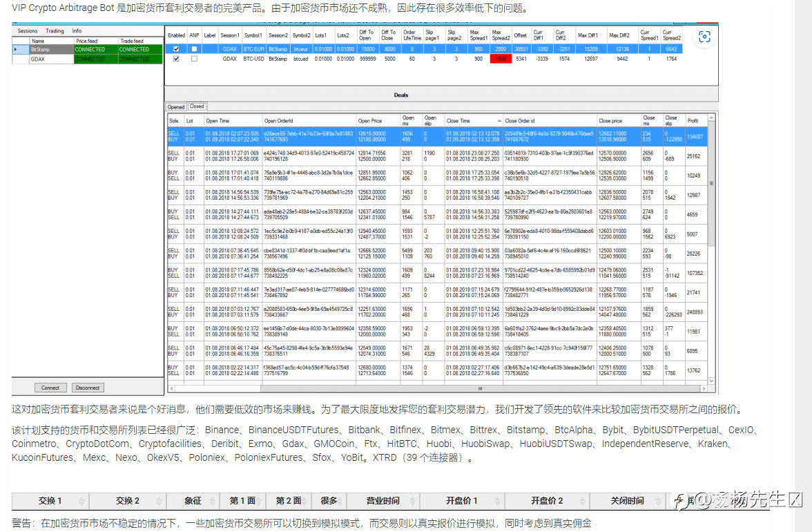Click the Close Time column sort indicator
812x532 pixels.
tap(499, 121)
